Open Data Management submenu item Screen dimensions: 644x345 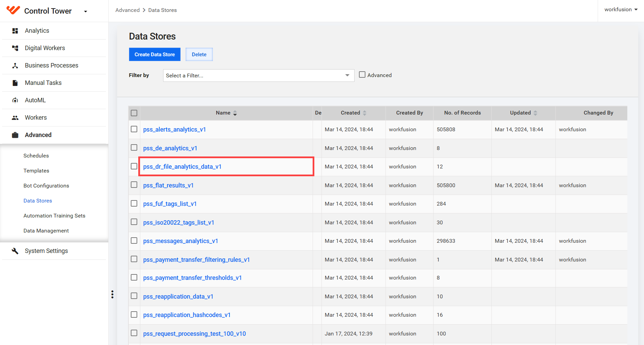click(46, 231)
